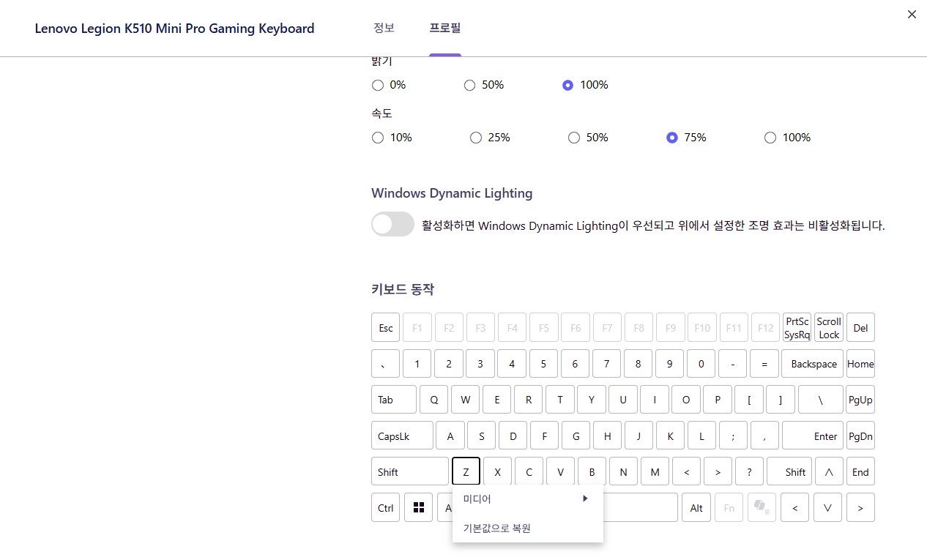Set brightness to 0%

click(x=378, y=85)
